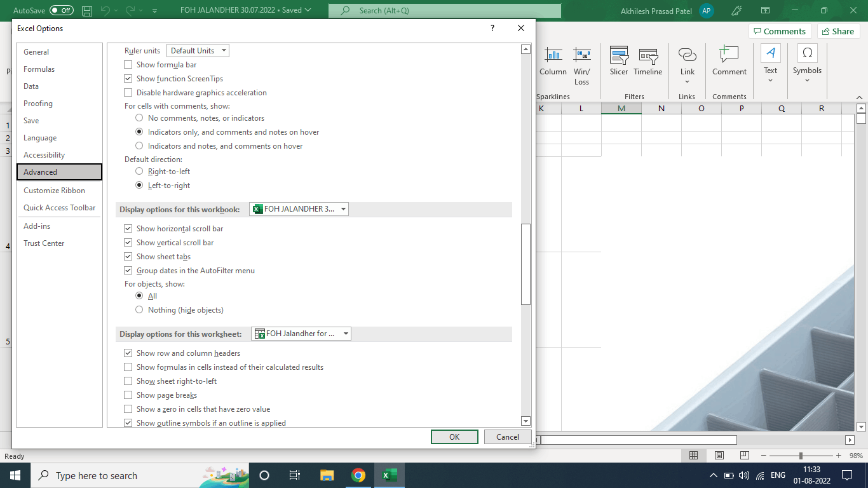Click the Timeline filter icon
Screen dimensions: 868x488
coord(648,62)
